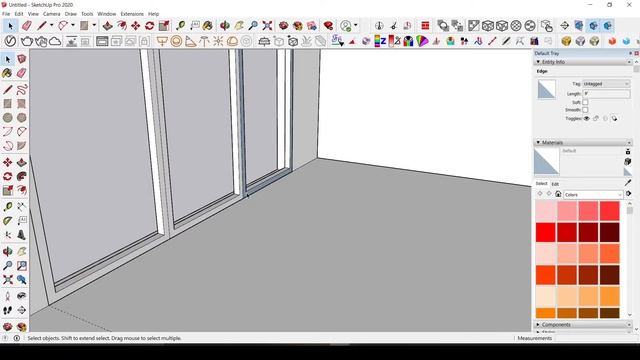Select the Eraser in left toolbar

[22, 73]
